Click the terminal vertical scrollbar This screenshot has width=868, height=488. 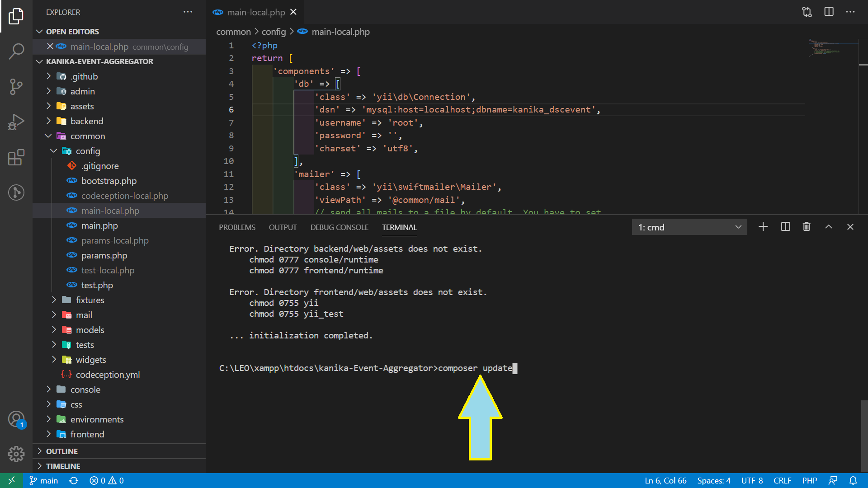pos(864,436)
